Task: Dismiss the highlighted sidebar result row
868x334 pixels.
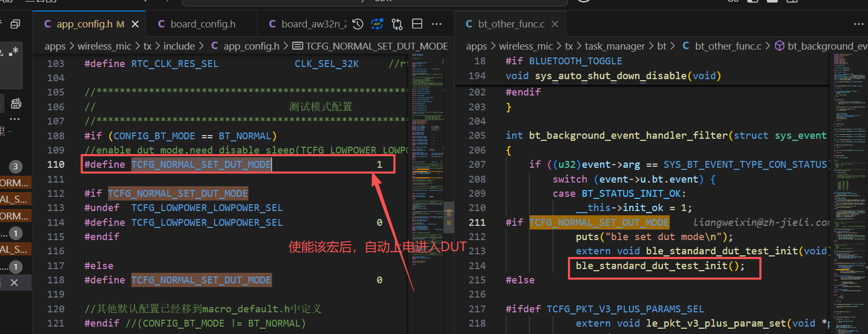Action: pyautogui.click(x=14, y=283)
